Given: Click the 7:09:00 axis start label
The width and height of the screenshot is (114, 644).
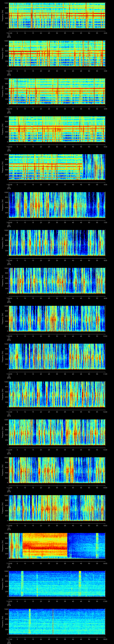Looking at the screenshot, I should coord(9,336).
